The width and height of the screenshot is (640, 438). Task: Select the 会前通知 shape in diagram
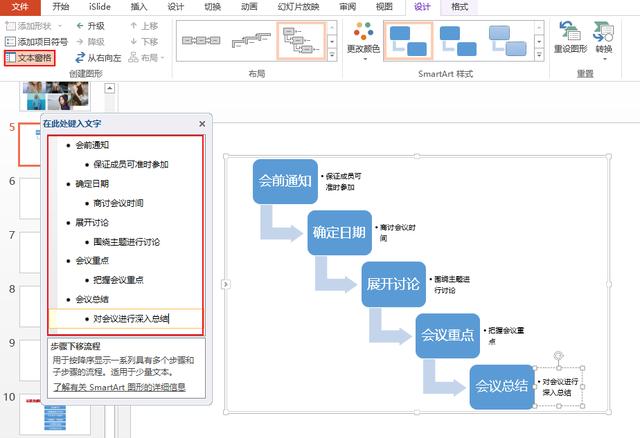click(x=285, y=181)
